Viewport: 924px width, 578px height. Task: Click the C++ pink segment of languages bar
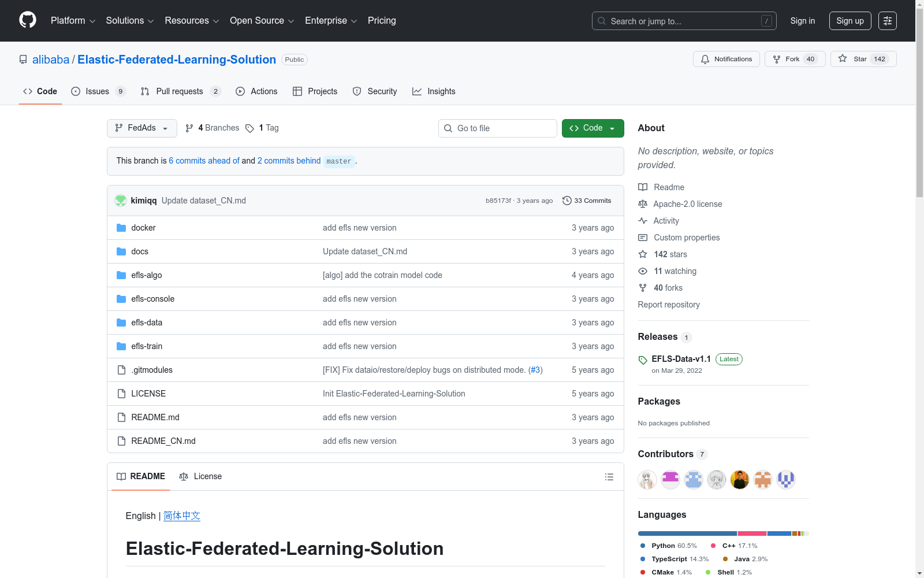pos(752,533)
